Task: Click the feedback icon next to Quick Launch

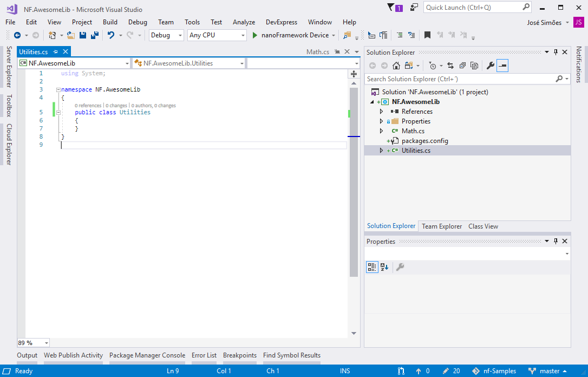Action: [414, 8]
